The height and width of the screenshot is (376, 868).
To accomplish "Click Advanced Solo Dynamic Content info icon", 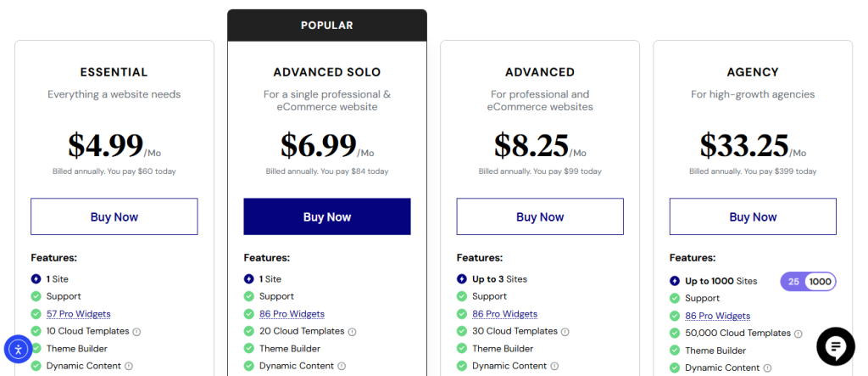I will tap(342, 367).
